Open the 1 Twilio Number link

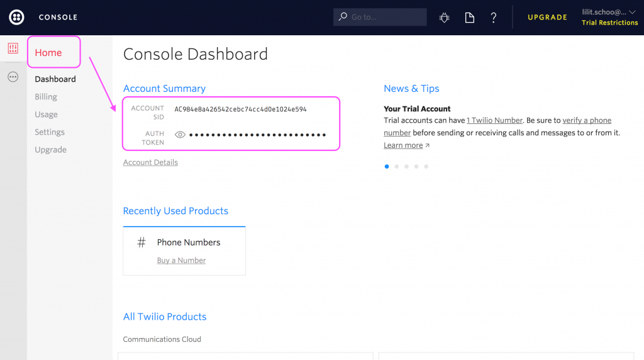pos(494,120)
